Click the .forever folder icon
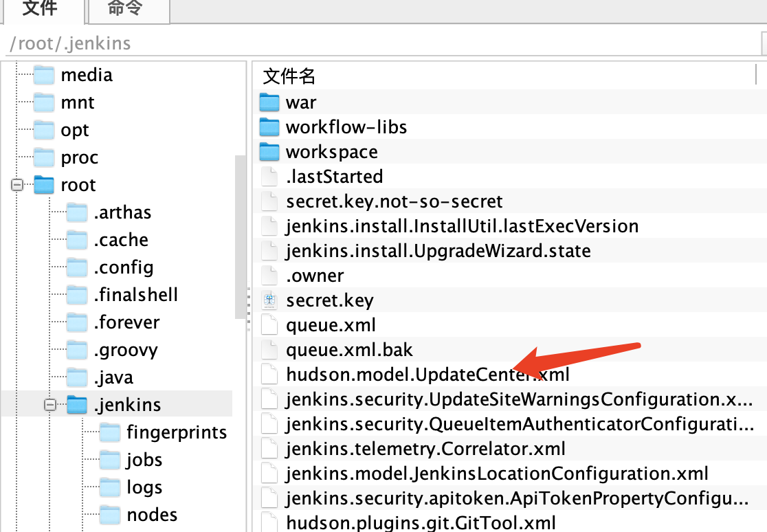 click(x=77, y=322)
